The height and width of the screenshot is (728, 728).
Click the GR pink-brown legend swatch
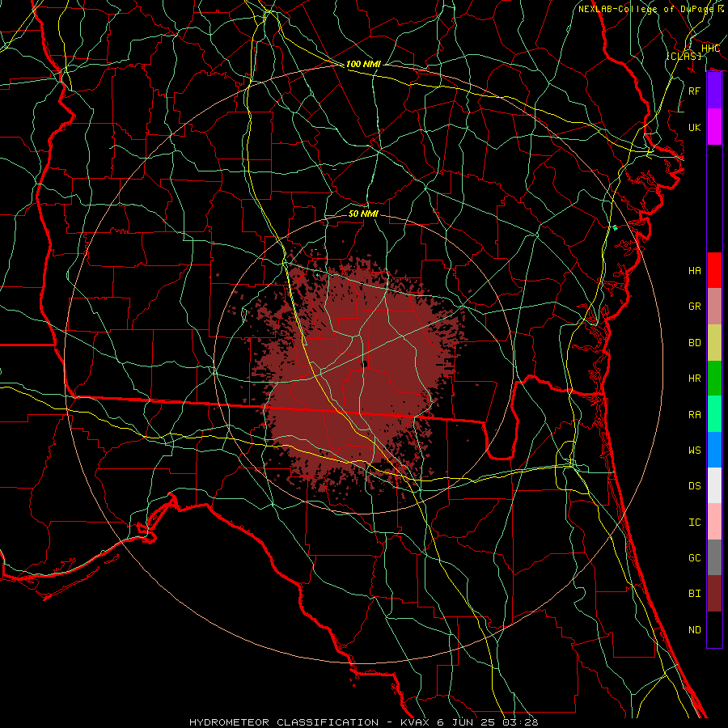tap(714, 306)
